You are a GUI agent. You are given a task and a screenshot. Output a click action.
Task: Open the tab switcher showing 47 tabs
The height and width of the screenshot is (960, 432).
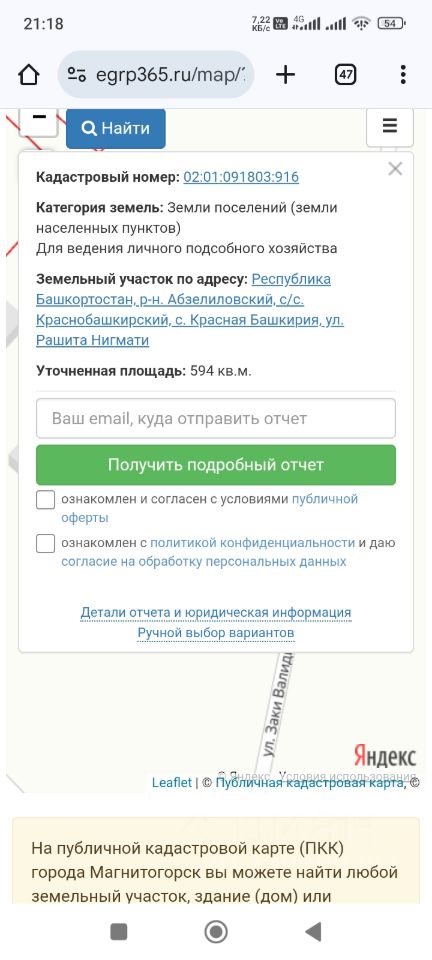(346, 75)
